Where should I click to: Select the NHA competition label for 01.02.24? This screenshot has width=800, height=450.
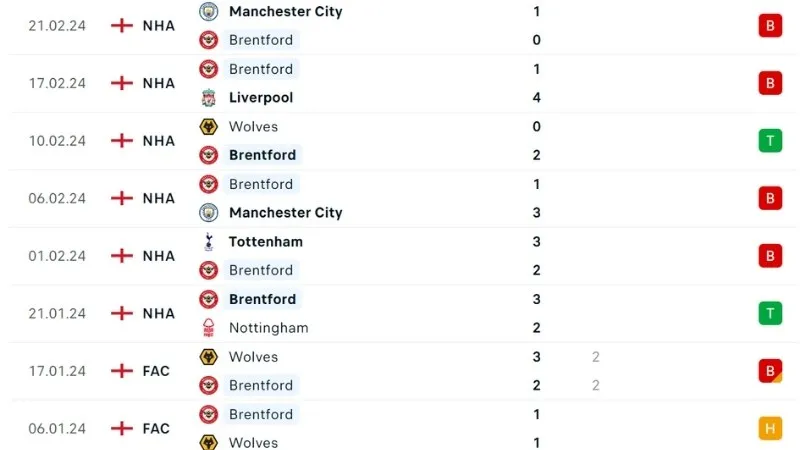click(158, 256)
